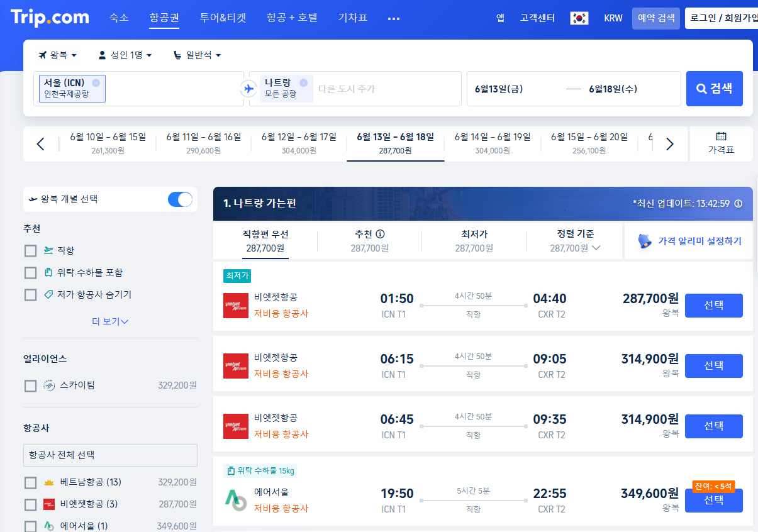Go to the 기차표 tab
758x532 pixels.
(x=352, y=18)
